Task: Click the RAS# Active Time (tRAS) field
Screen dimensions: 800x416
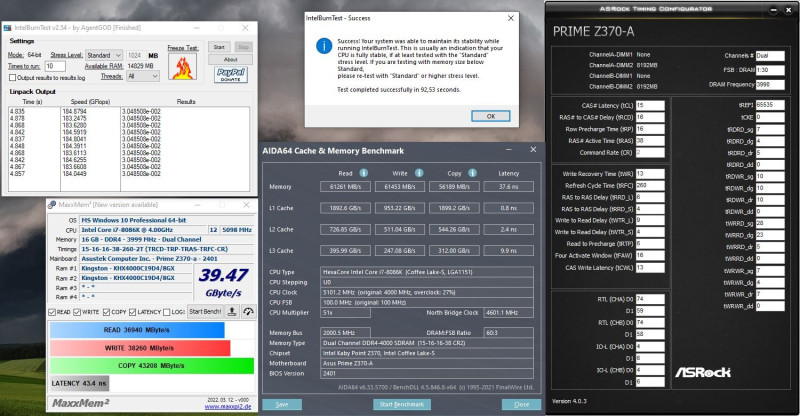Action: 650,141
